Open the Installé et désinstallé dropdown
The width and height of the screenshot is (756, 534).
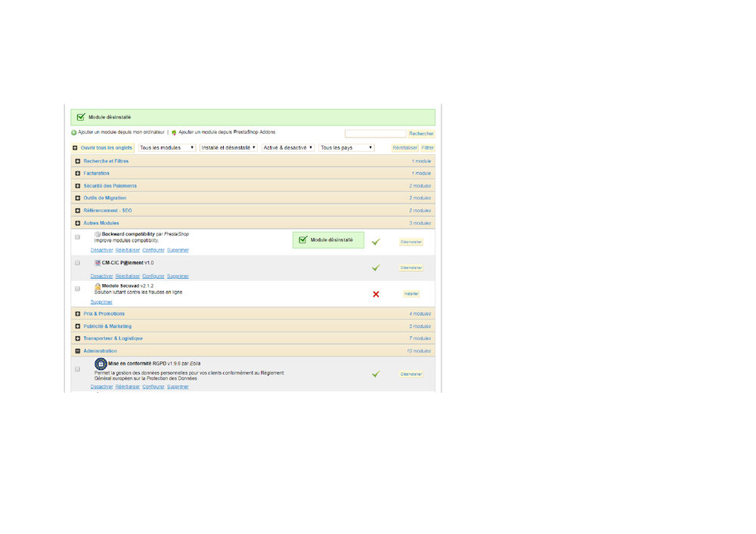click(228, 148)
